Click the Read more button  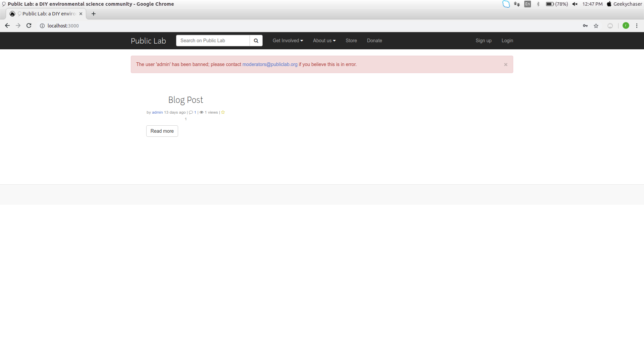162,131
